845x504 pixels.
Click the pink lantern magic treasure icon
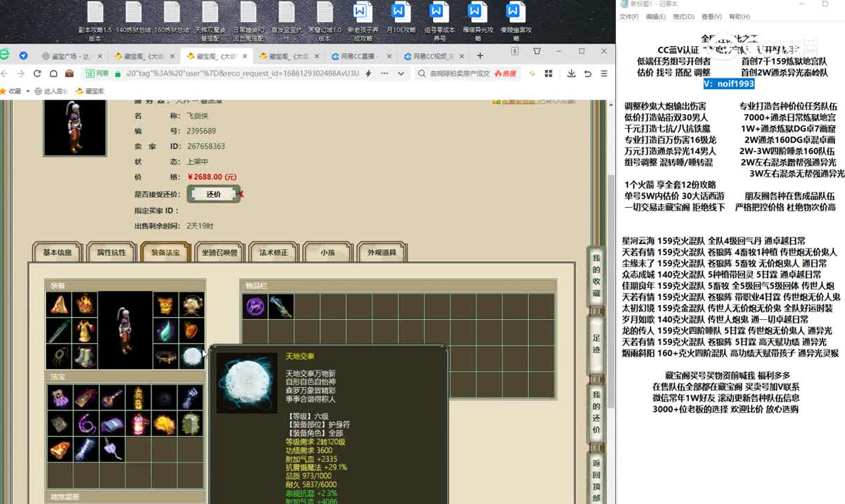(x=139, y=423)
